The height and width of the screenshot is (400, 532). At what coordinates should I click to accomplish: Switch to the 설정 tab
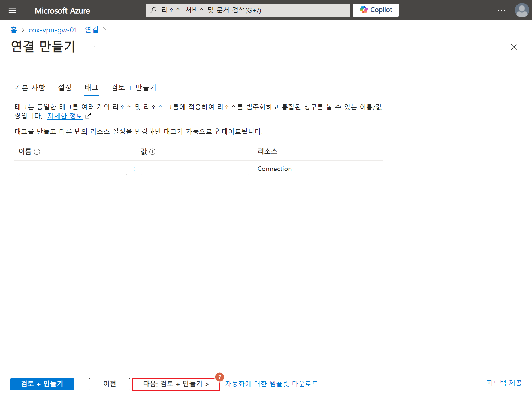[x=65, y=88]
